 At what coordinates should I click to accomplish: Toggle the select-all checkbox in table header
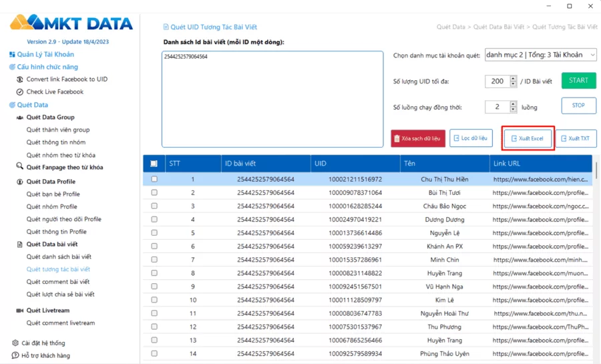(x=154, y=164)
